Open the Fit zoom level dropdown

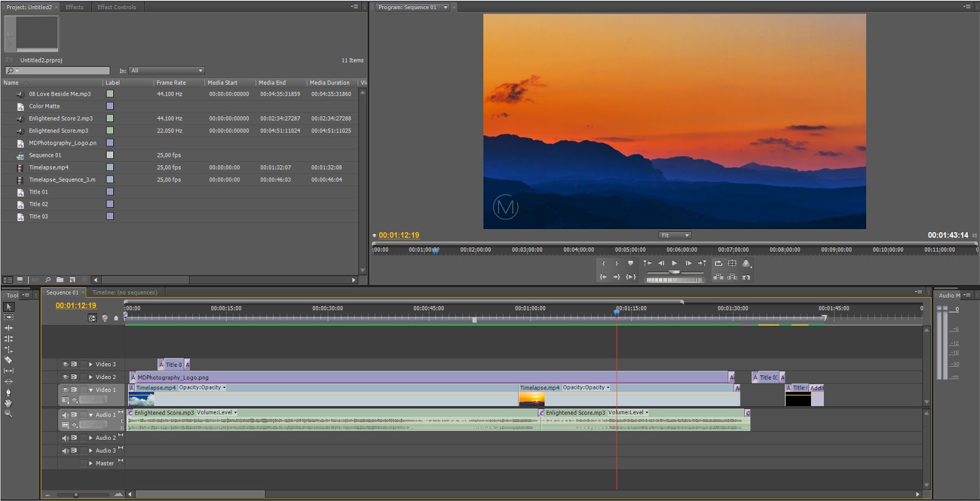(x=674, y=235)
